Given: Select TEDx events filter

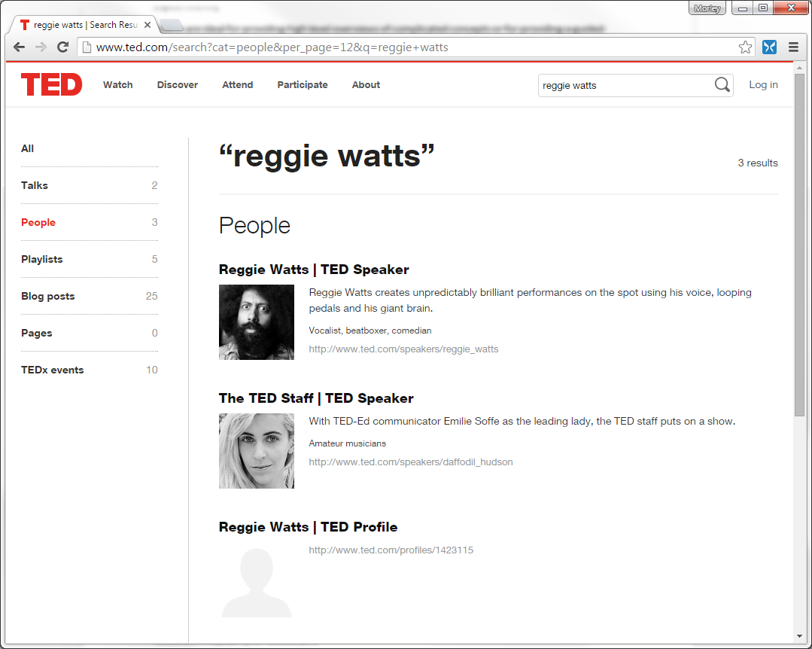Looking at the screenshot, I should pyautogui.click(x=53, y=370).
